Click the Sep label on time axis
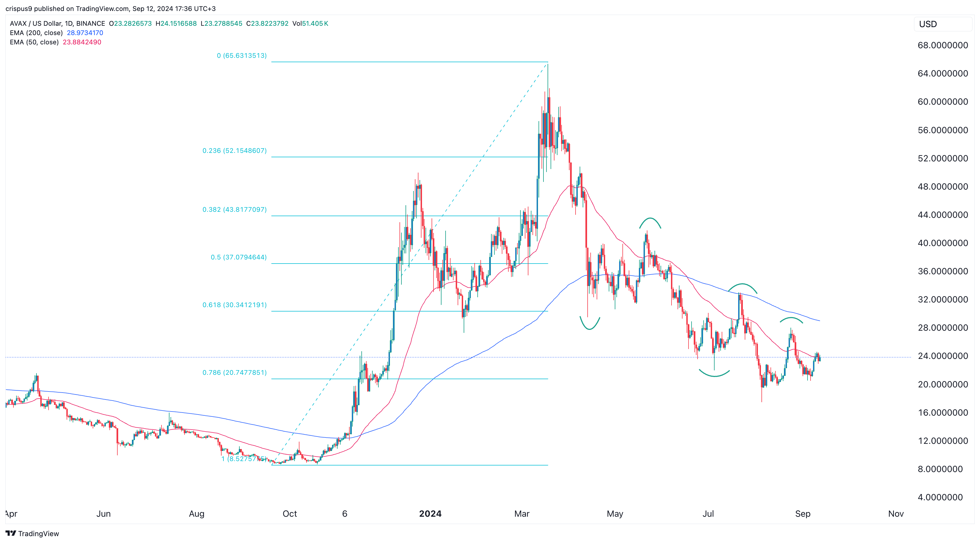The width and height of the screenshot is (980, 543). 803,514
